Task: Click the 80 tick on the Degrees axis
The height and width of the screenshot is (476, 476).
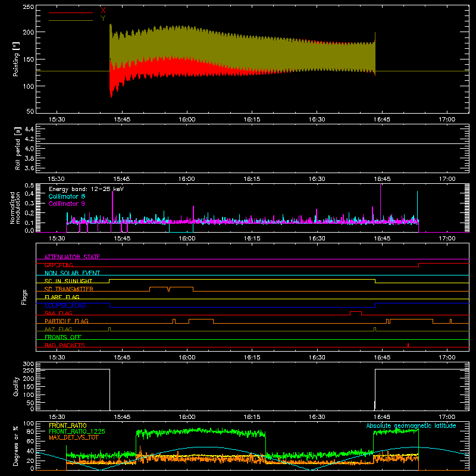Action: click(x=30, y=431)
